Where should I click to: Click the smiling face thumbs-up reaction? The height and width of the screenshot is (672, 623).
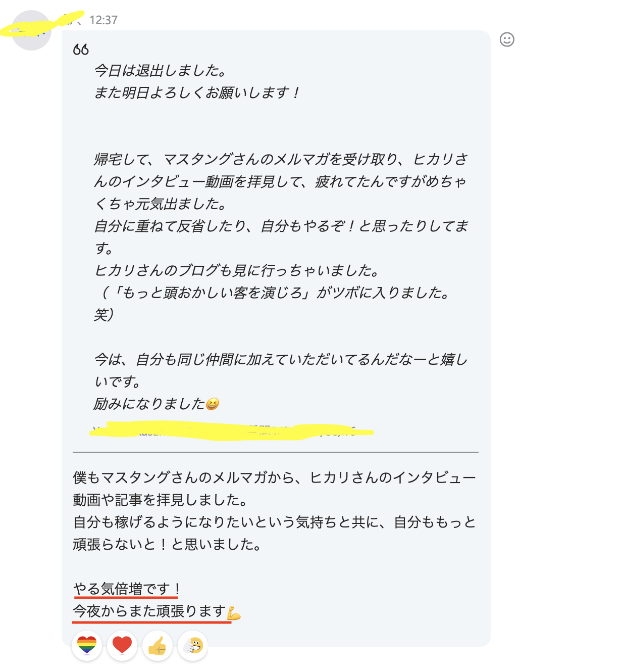193,646
